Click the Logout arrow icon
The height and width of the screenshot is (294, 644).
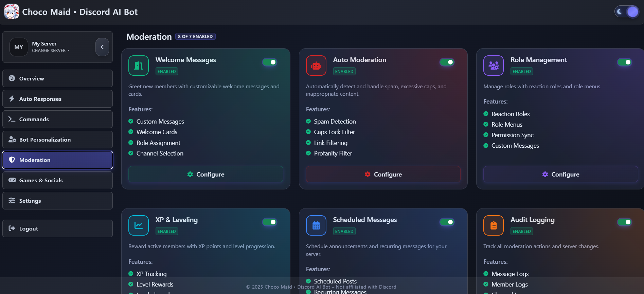(12, 228)
